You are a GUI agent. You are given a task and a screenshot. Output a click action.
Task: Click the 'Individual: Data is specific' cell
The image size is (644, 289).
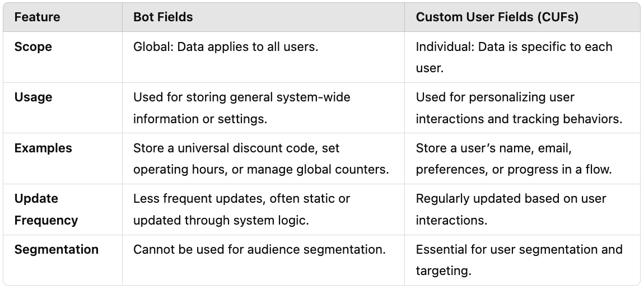[514, 57]
